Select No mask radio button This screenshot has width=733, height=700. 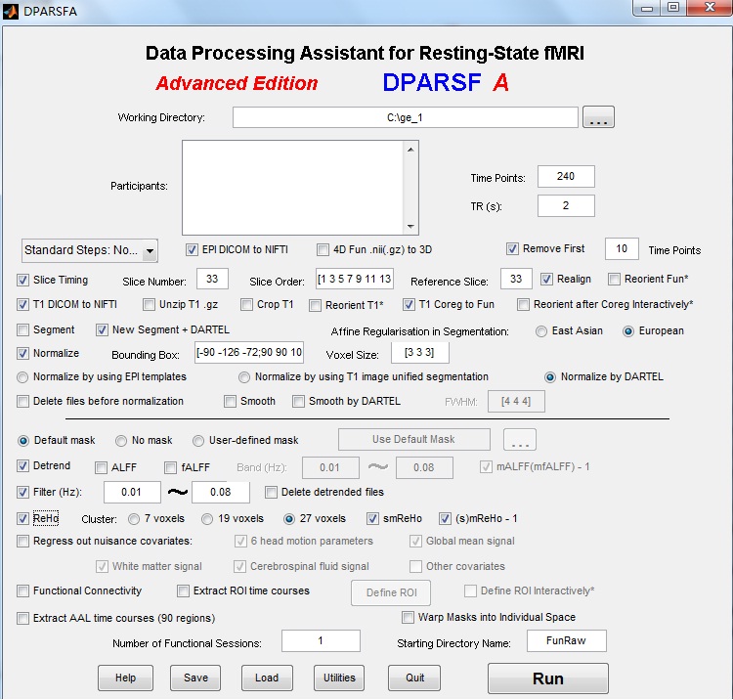click(x=121, y=441)
